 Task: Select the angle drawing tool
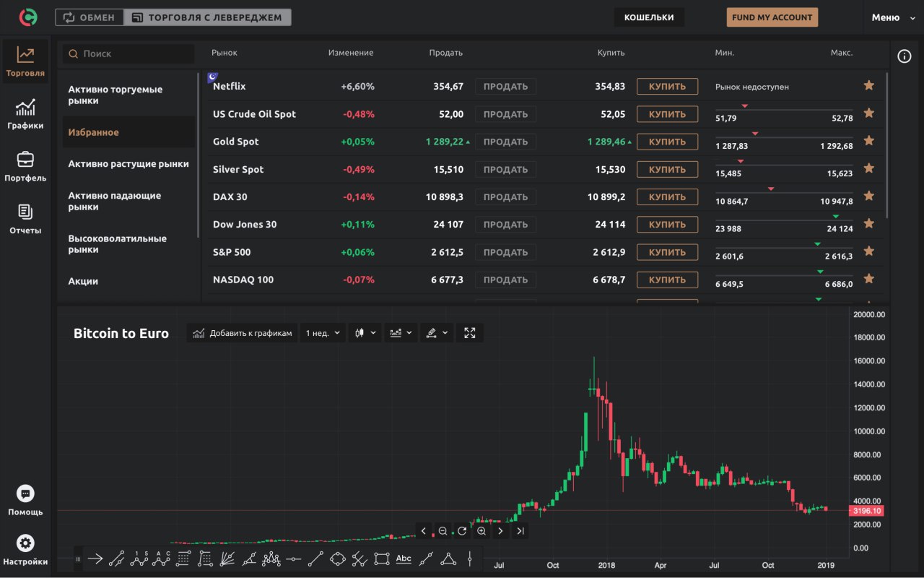[x=249, y=558]
